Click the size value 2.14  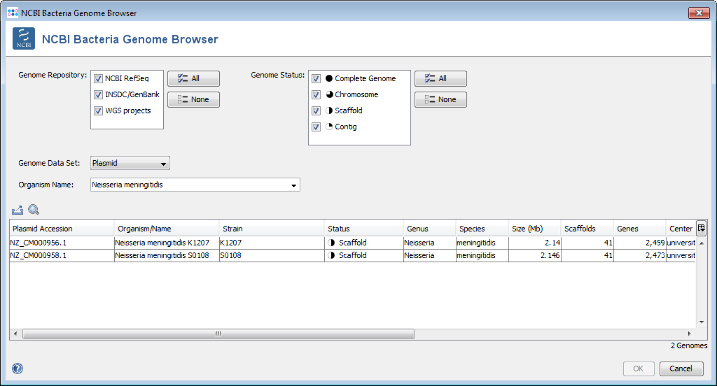coord(552,243)
